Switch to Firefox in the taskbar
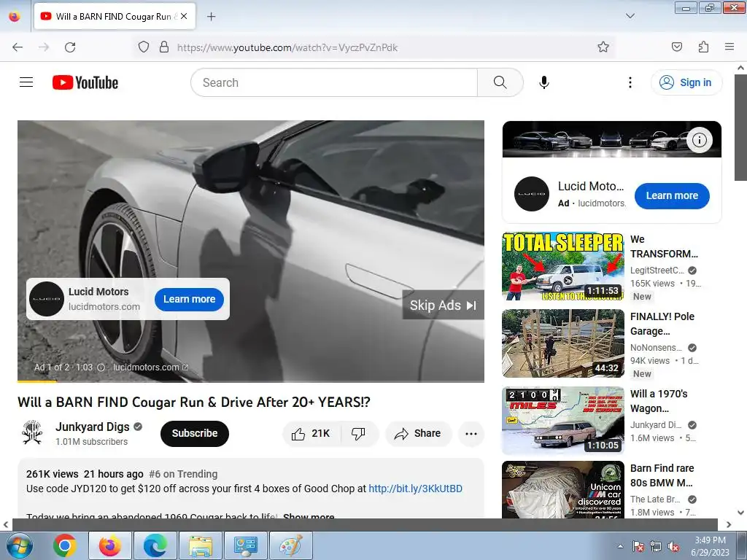The height and width of the screenshot is (560, 747). (110, 545)
